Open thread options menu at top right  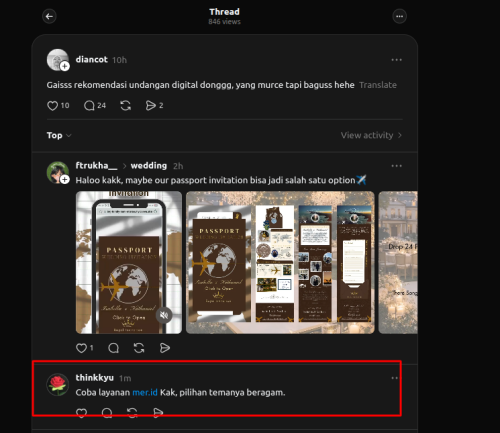(399, 16)
